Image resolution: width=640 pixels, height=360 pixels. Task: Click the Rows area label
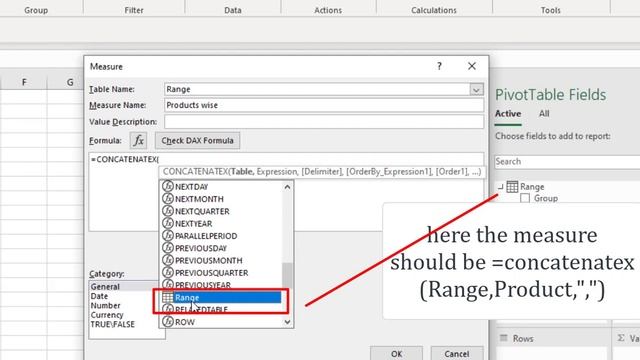point(523,338)
